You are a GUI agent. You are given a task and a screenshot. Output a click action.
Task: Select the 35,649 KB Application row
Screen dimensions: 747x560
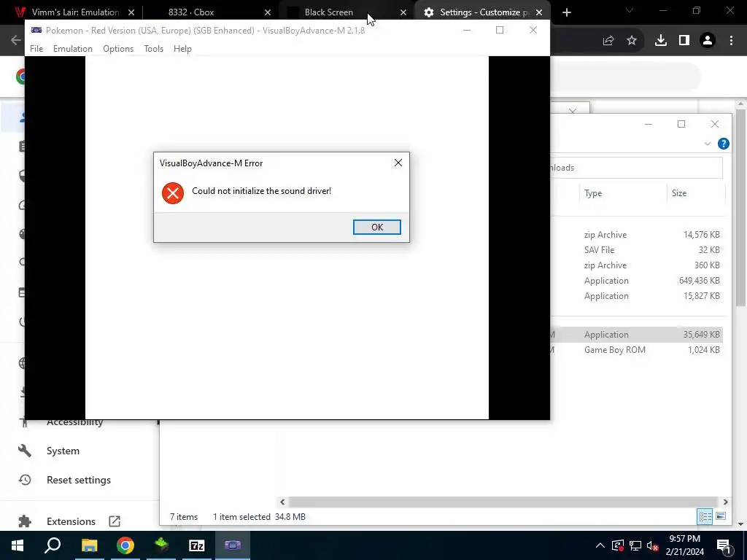(x=636, y=334)
